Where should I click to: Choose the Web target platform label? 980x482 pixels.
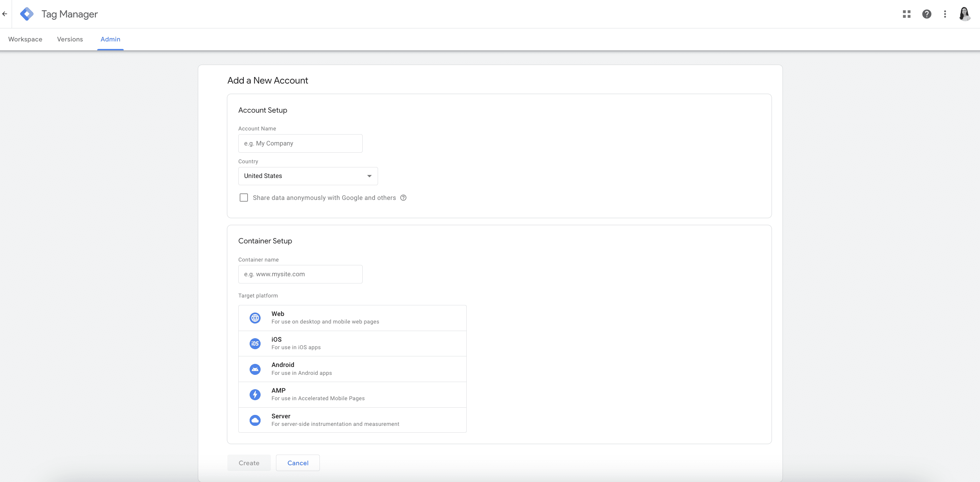278,314
